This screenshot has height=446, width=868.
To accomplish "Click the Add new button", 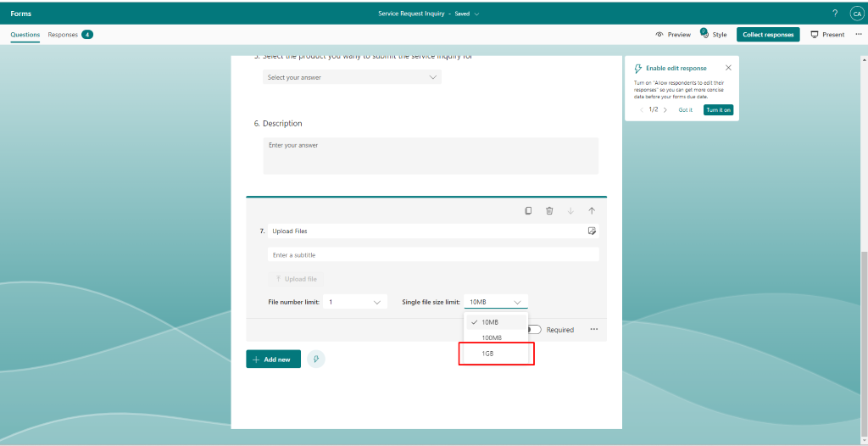I will tap(273, 360).
